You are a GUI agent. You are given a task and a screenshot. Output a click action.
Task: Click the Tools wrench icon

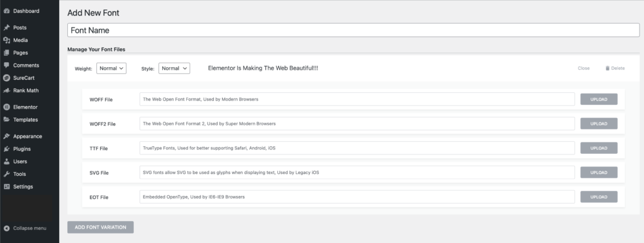(x=6, y=174)
